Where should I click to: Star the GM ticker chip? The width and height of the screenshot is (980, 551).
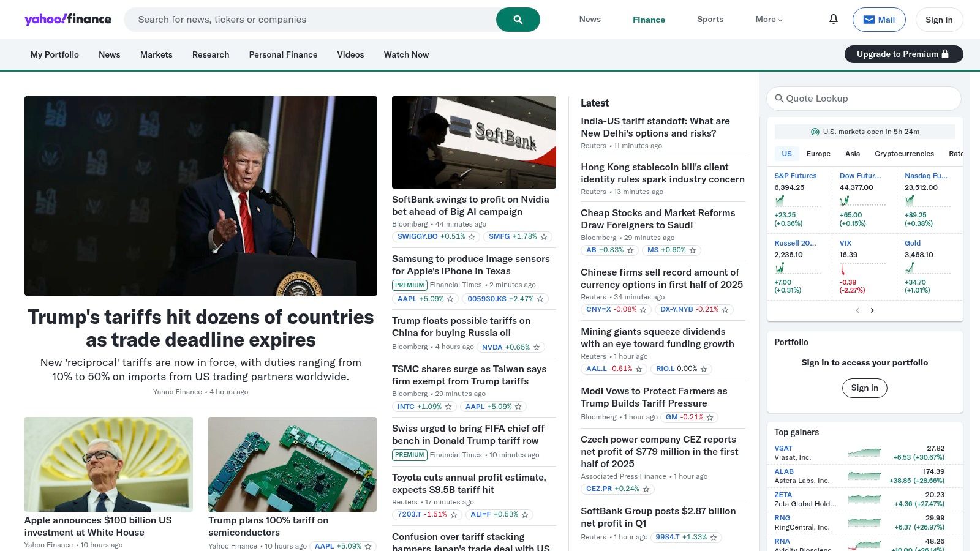pos(710,418)
